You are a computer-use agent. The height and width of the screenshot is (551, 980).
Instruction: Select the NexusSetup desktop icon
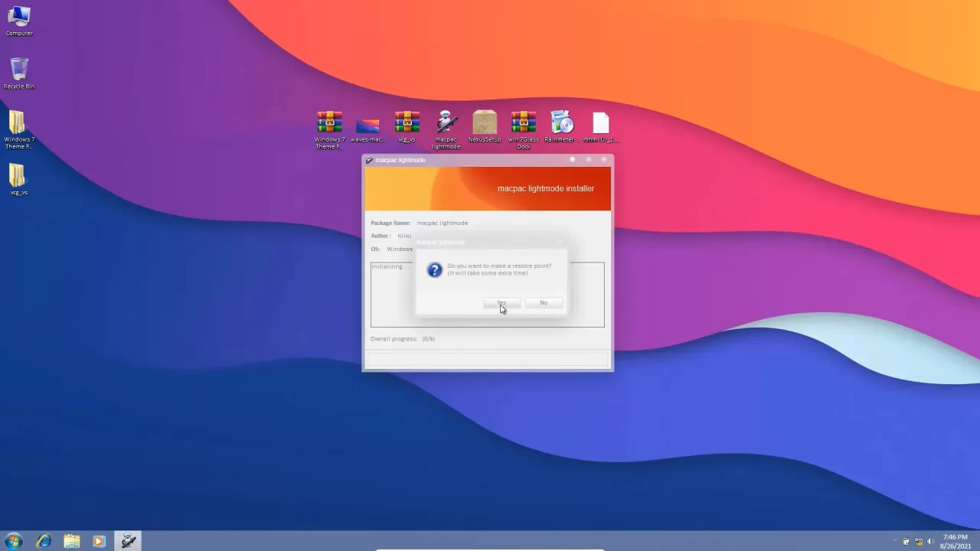point(485,127)
